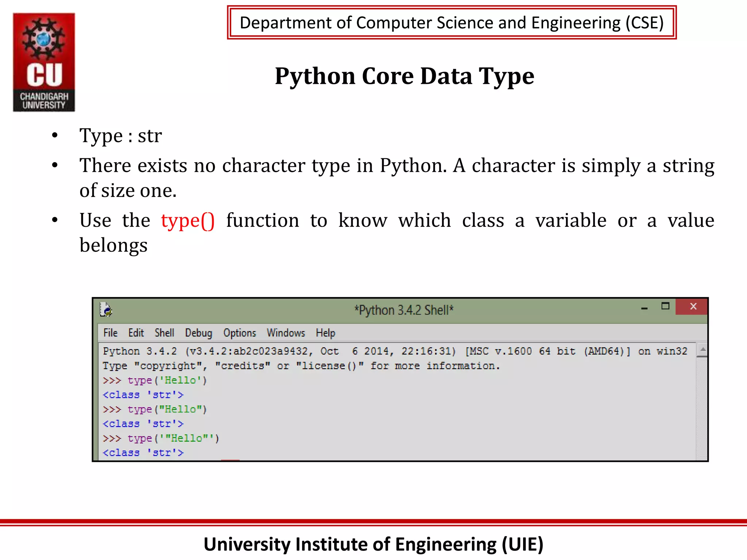
Task: Click the Python IDLE icon in title bar
Action: tap(106, 310)
